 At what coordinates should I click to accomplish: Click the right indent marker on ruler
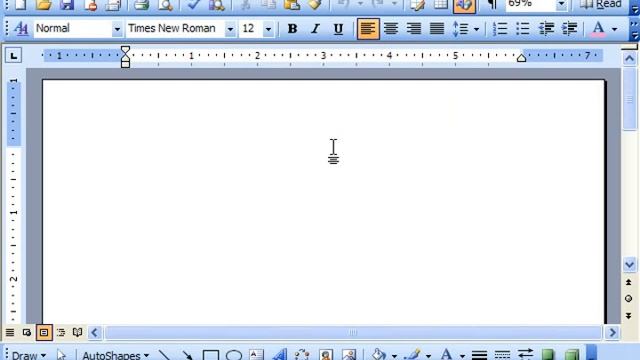[521, 58]
